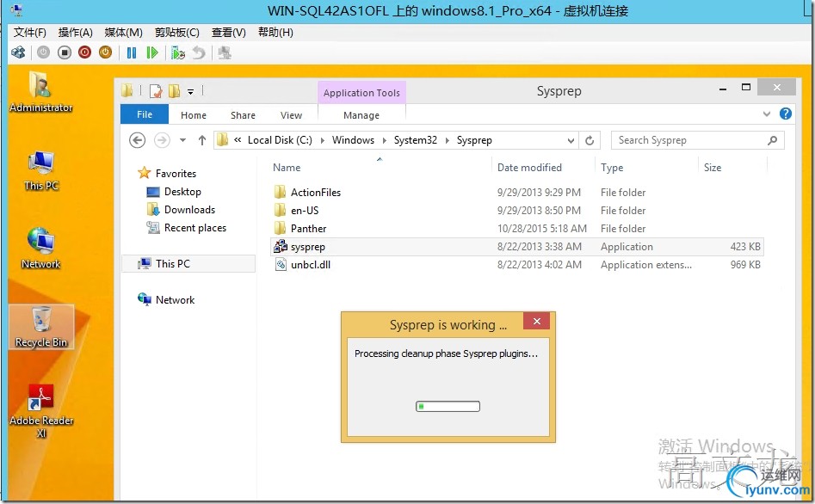Select the Recycle Bin desktop icon
Screen dimensions: 815x504
[41, 326]
